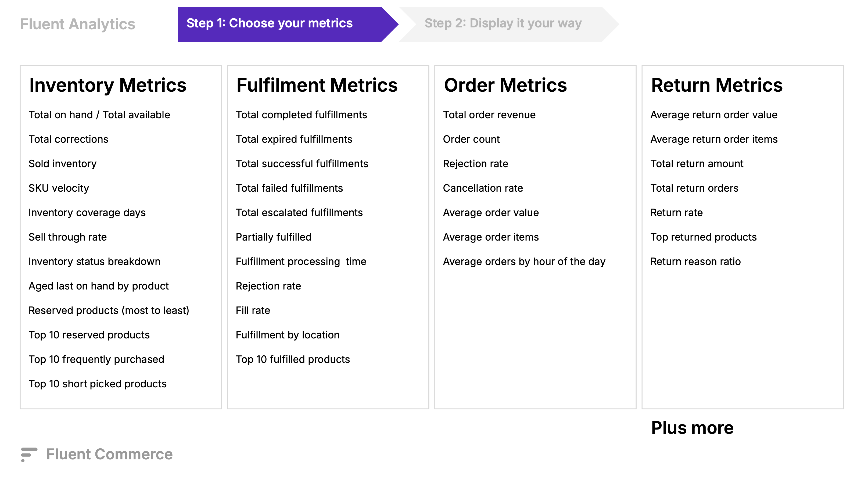
Task: Select Average return order value
Action: pyautogui.click(x=714, y=115)
